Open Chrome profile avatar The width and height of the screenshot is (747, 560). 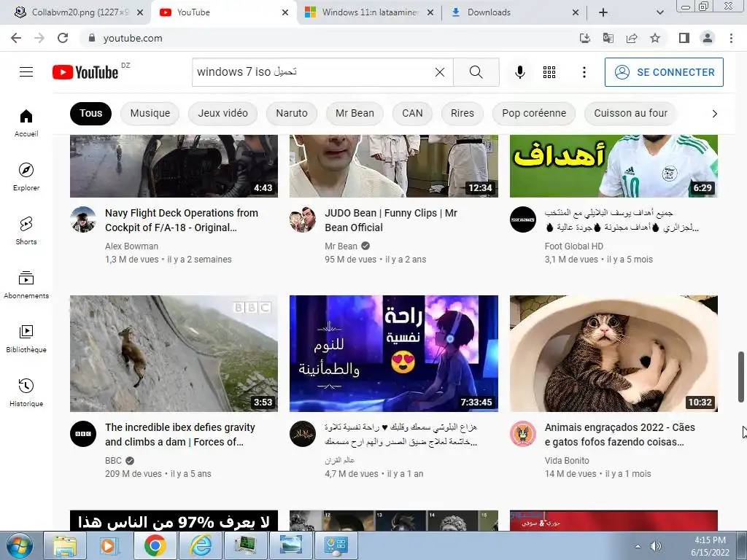click(x=708, y=38)
